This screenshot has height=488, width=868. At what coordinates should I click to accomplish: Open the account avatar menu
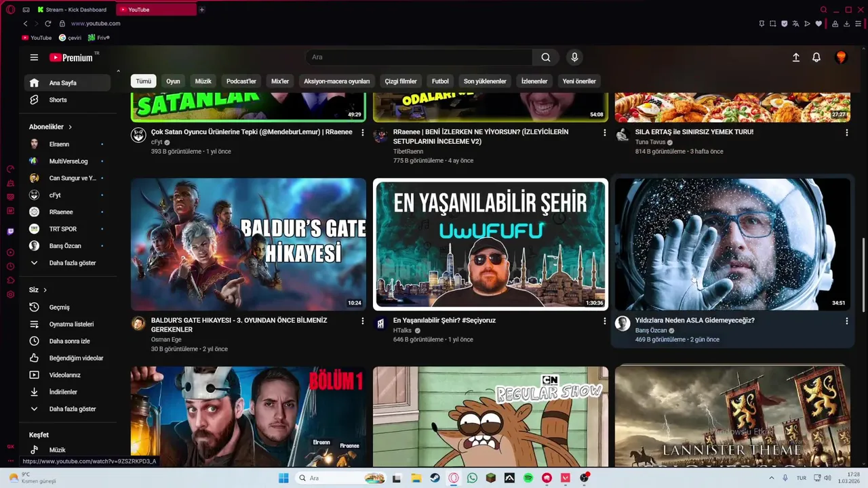tap(841, 58)
